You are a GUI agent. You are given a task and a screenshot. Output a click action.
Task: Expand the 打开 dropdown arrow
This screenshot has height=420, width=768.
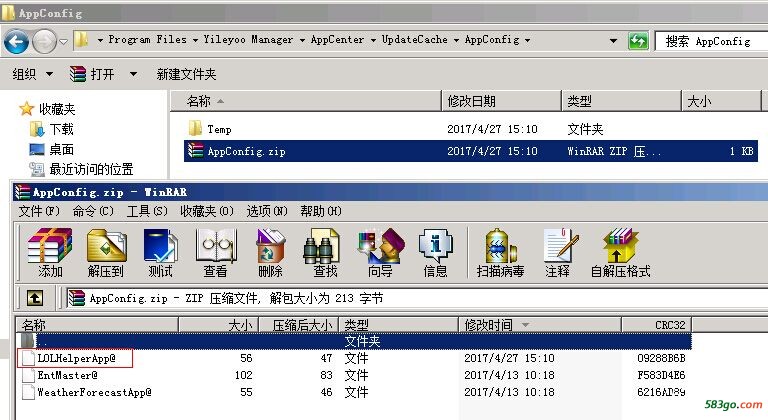coord(133,74)
